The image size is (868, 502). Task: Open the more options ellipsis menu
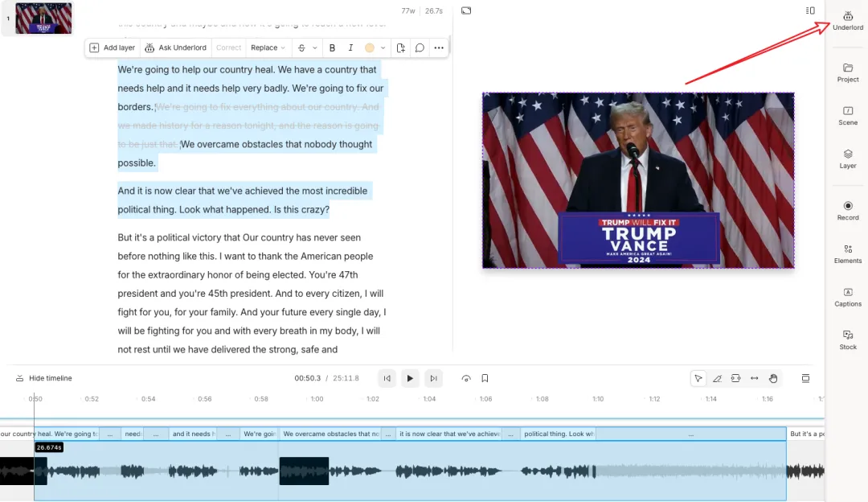point(439,47)
